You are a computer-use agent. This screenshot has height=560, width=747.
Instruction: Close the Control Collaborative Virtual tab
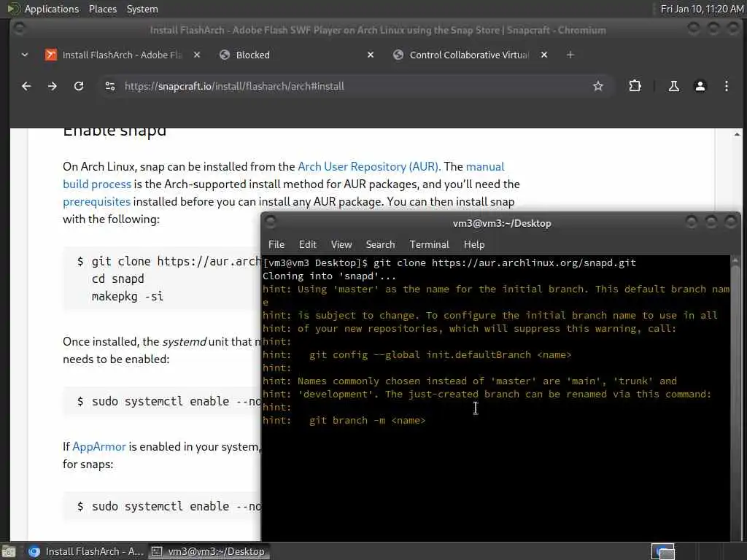[x=544, y=55]
